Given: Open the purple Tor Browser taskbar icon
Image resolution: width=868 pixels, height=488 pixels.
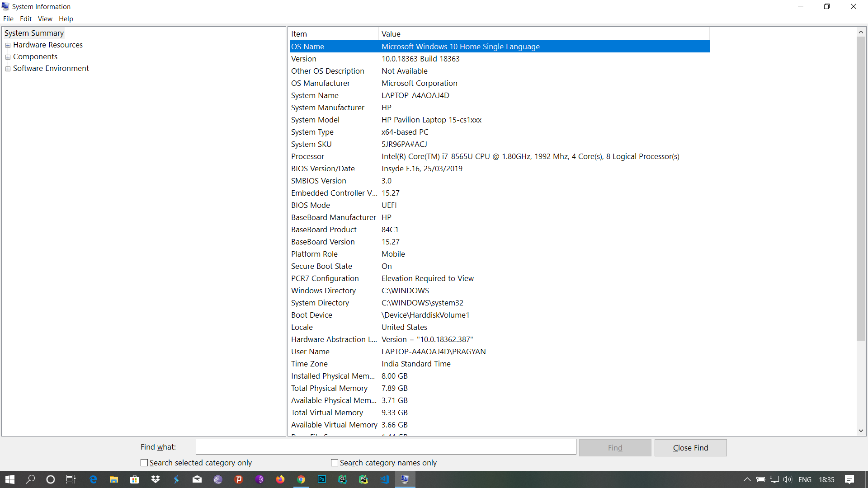Looking at the screenshot, I should (259, 479).
